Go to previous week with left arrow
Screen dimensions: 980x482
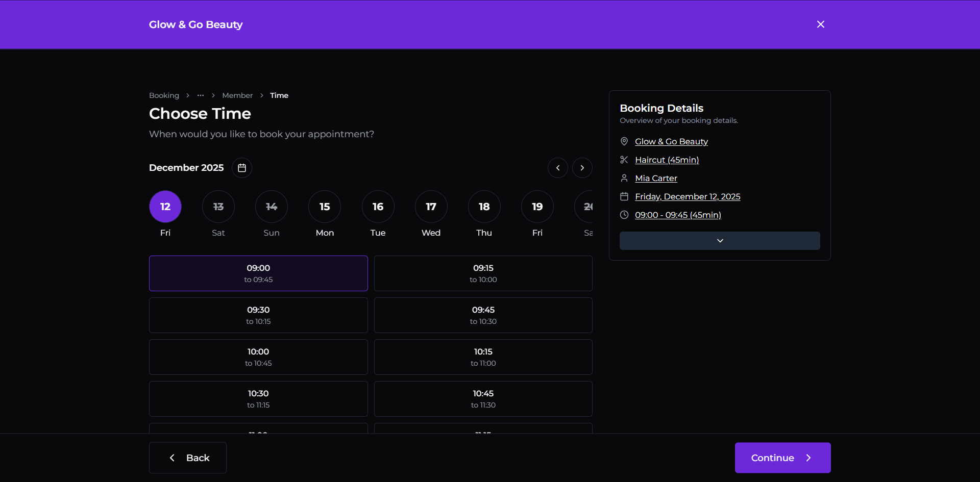558,168
